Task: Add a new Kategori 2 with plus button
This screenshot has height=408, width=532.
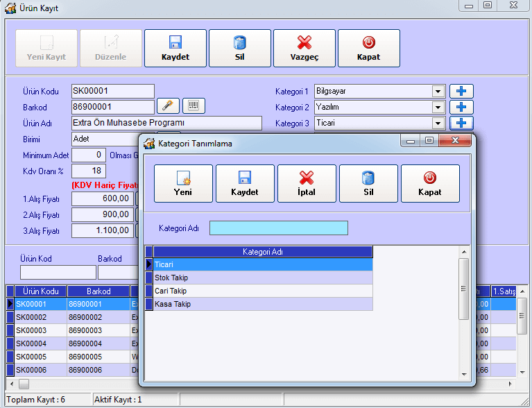Action: pos(461,107)
